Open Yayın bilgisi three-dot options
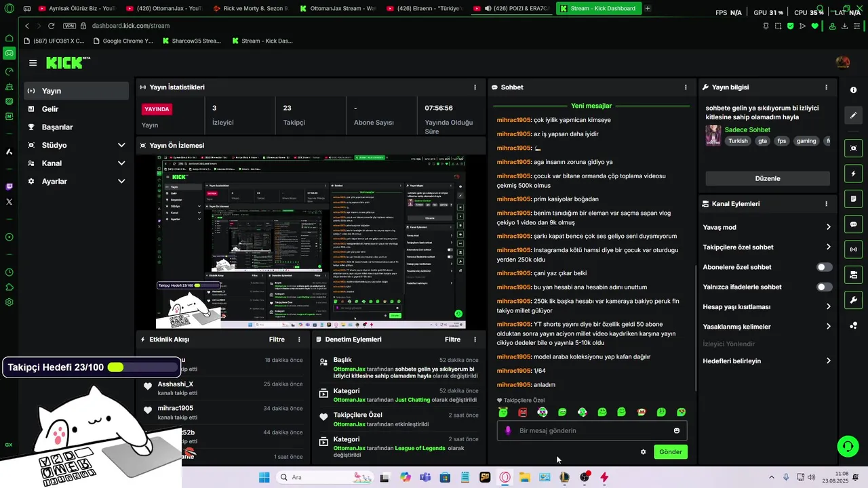The image size is (868, 488). pos(826,87)
